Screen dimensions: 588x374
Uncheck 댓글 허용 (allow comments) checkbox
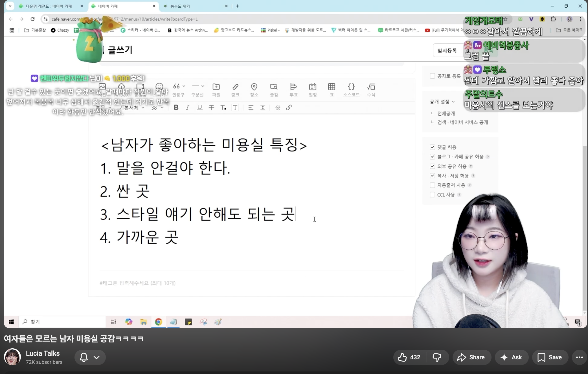432,147
